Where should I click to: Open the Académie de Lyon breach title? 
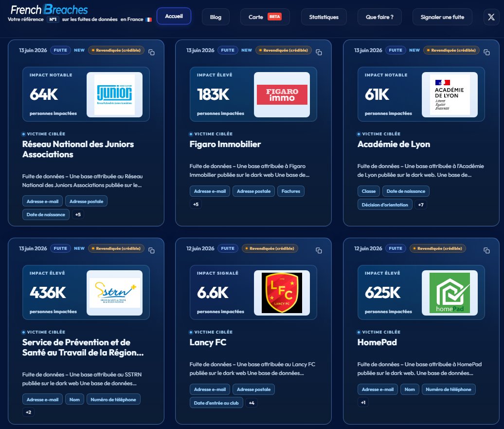[394, 144]
